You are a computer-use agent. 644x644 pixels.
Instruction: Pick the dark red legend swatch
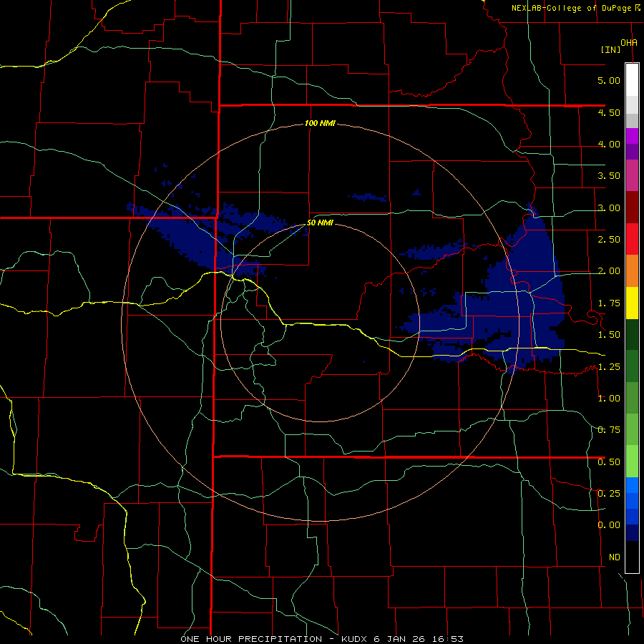(632, 208)
